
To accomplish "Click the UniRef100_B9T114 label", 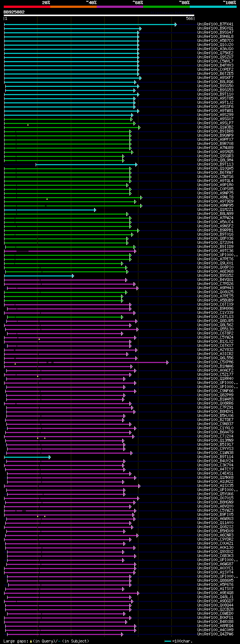I will point(215,457).
